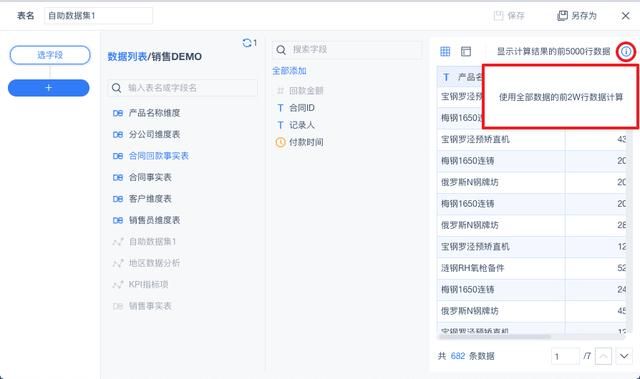Click 数据列表 breadcrumb link
This screenshot has width=640, height=379.
(x=127, y=56)
